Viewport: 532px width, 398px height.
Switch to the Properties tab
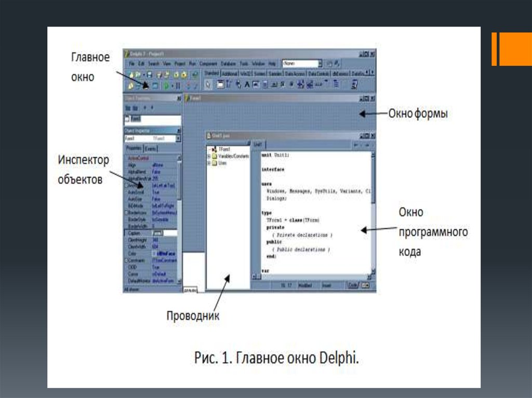click(x=134, y=148)
